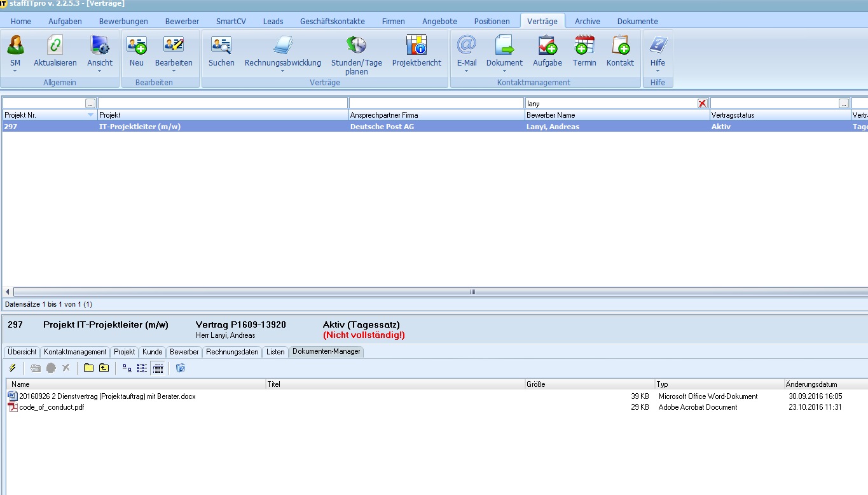Click the PDF icon of code_of_conduct
The height and width of the screenshot is (495, 868).
point(12,407)
